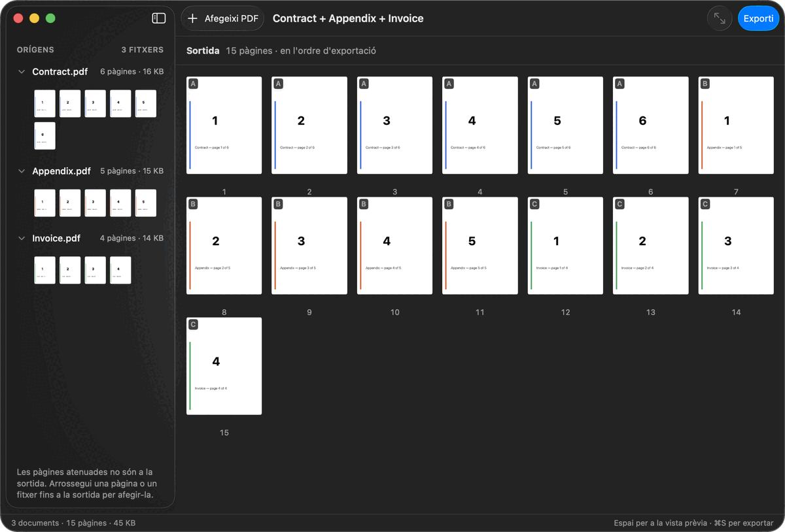Click the number 15 label under the last page

click(x=224, y=433)
